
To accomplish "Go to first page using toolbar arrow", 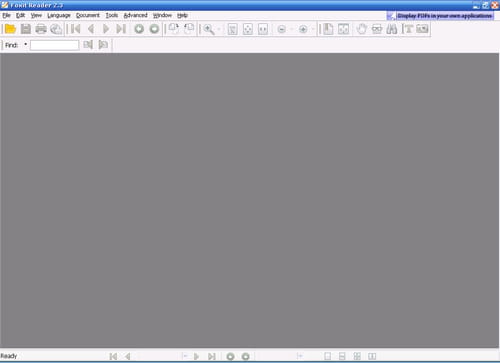I will [76, 29].
